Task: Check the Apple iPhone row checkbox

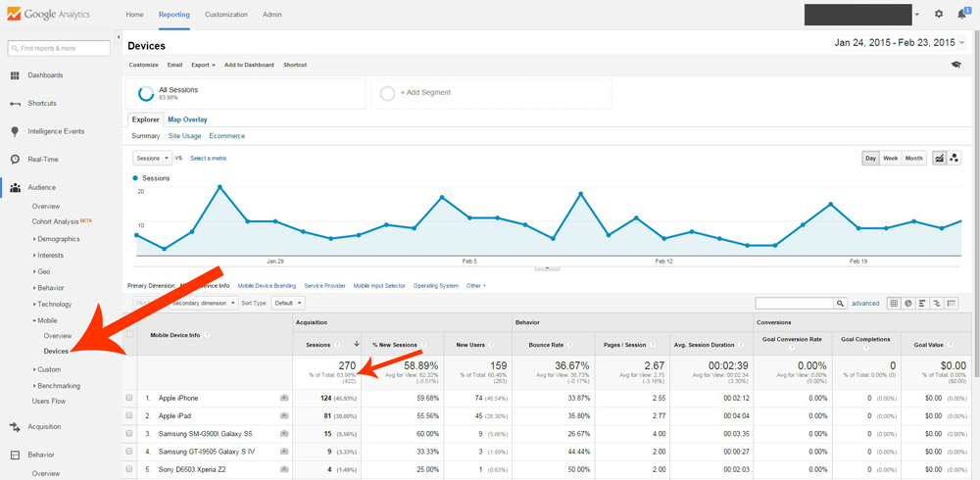Action: [129, 398]
